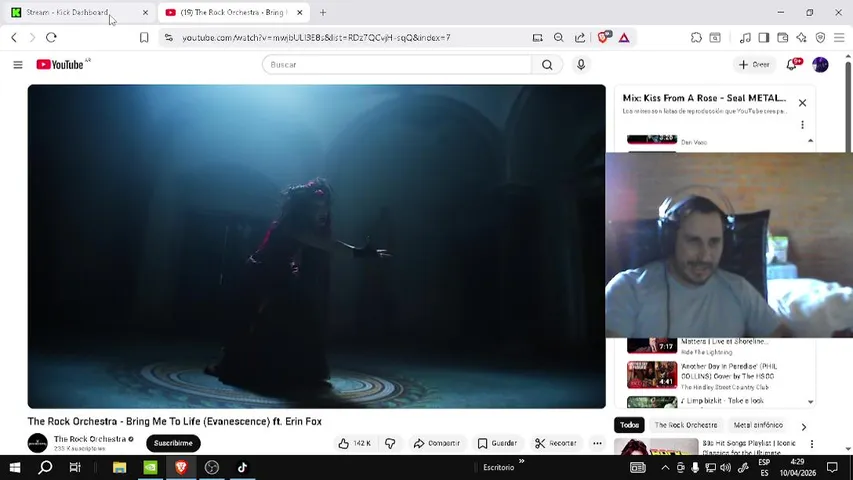Open Brave playlist music note icon
This screenshot has width=853, height=480.
(745, 38)
